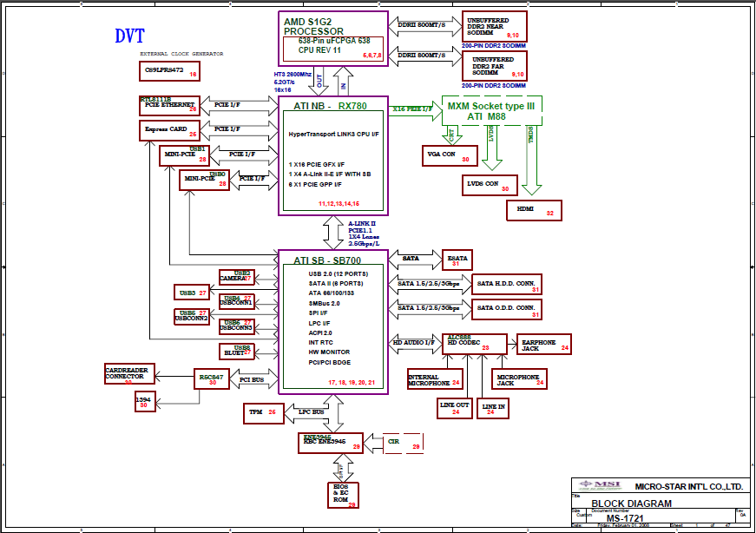Viewport: 756px width, 533px height.
Task: Select the HD AUDIO I/F arrow label
Action: pos(414,343)
